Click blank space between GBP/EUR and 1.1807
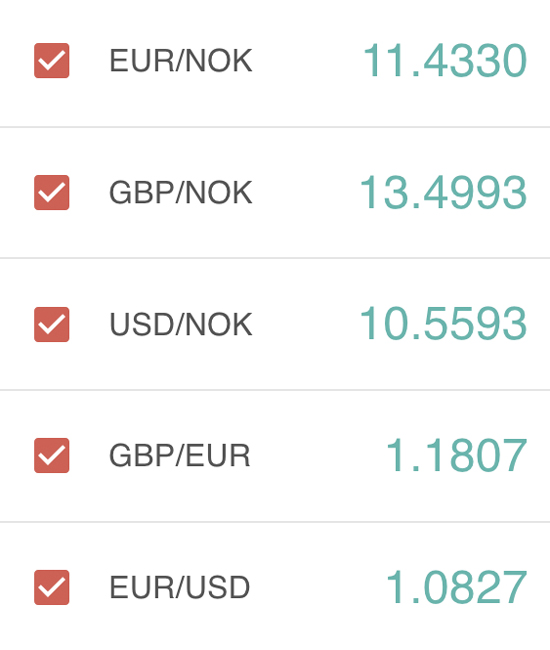 click(x=318, y=455)
